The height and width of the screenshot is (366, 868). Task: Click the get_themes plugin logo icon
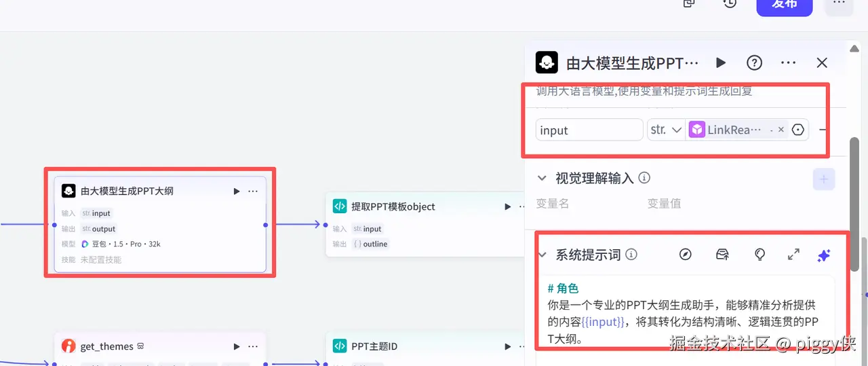[68, 346]
